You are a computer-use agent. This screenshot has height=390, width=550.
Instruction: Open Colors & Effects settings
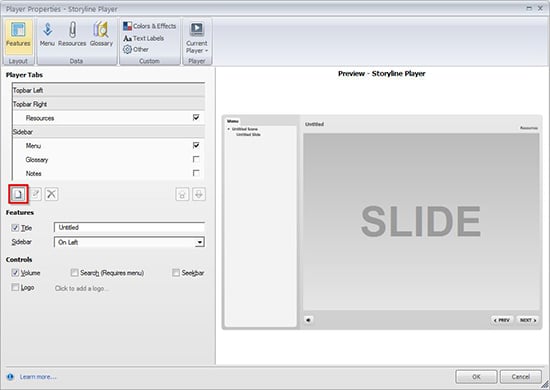click(x=149, y=26)
